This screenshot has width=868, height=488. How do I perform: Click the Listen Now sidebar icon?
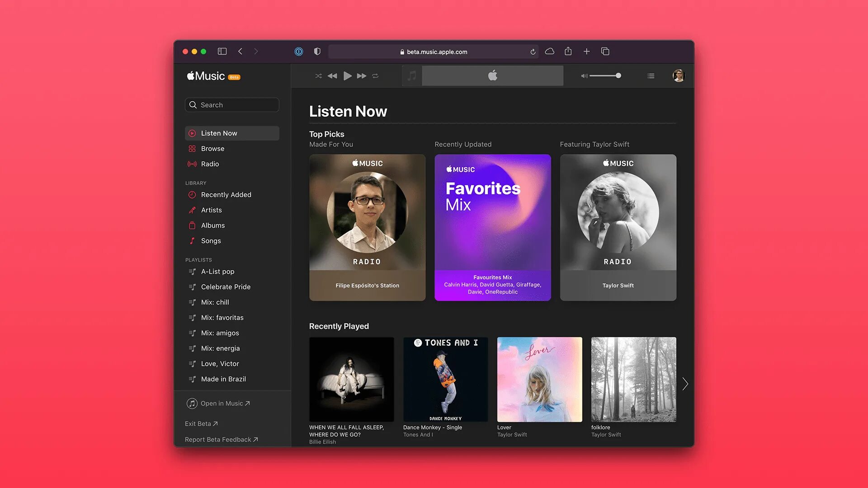point(192,133)
